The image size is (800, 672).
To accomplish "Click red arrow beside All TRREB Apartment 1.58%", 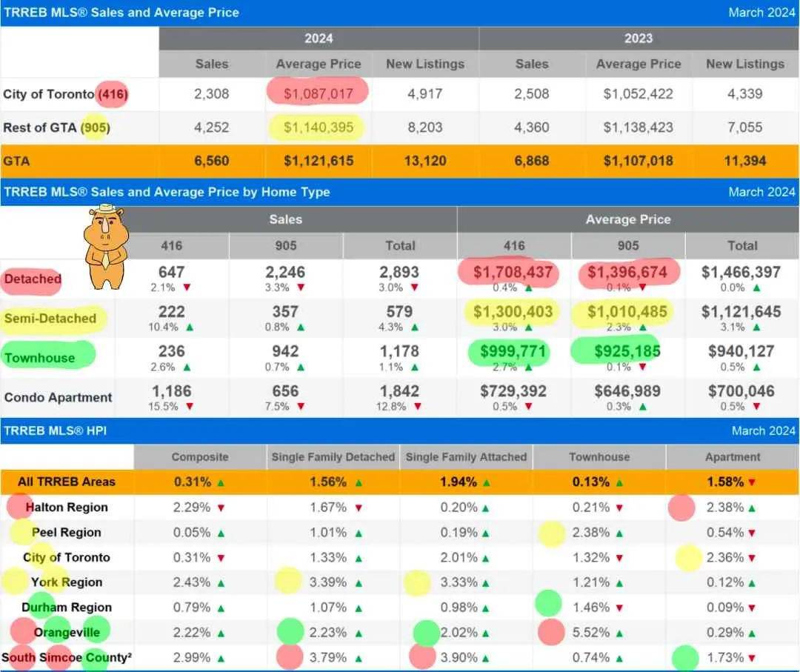I will 752,482.
